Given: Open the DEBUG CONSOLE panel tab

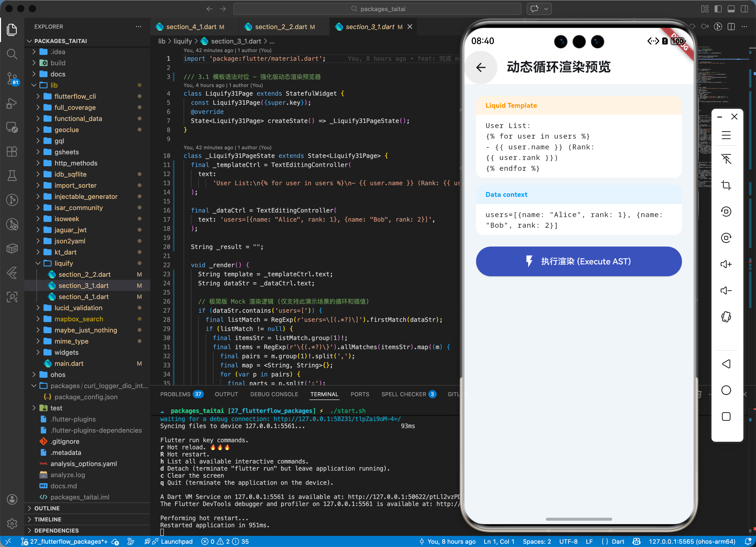Looking at the screenshot, I should pyautogui.click(x=274, y=394).
